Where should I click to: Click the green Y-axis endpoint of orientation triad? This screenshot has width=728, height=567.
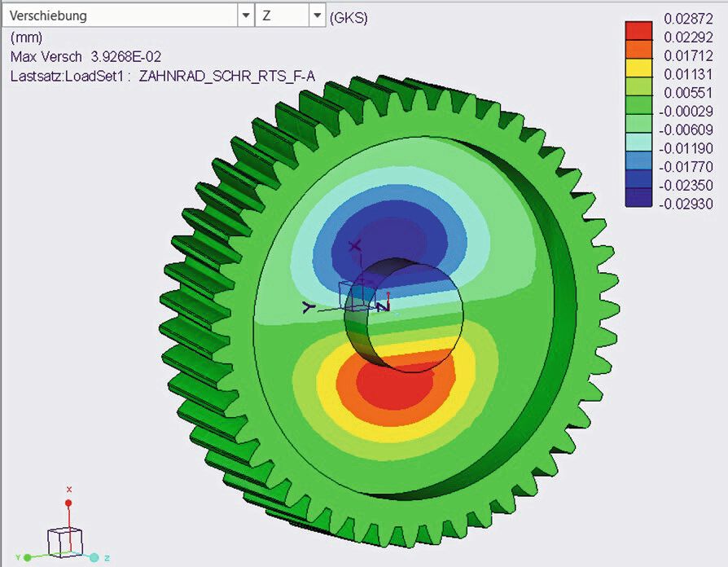[x=27, y=558]
